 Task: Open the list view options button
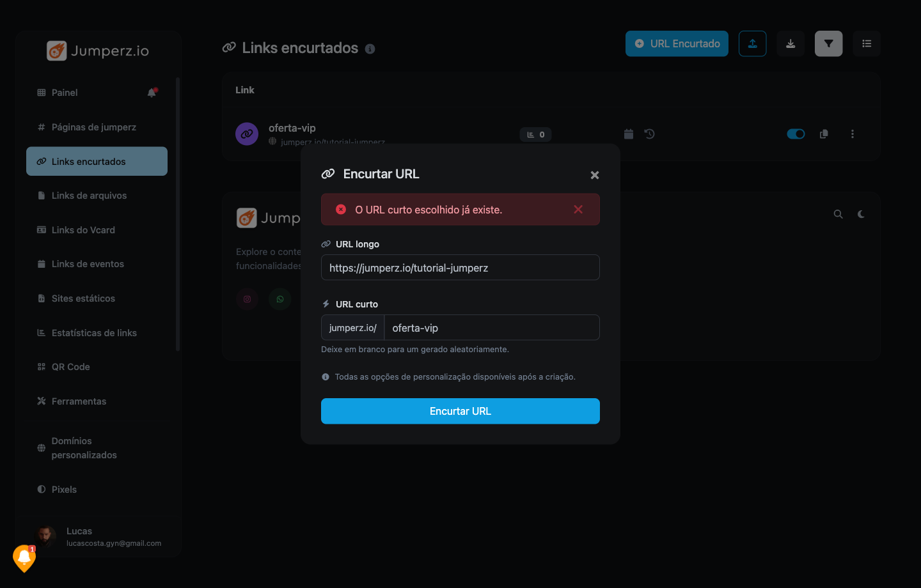867,43
